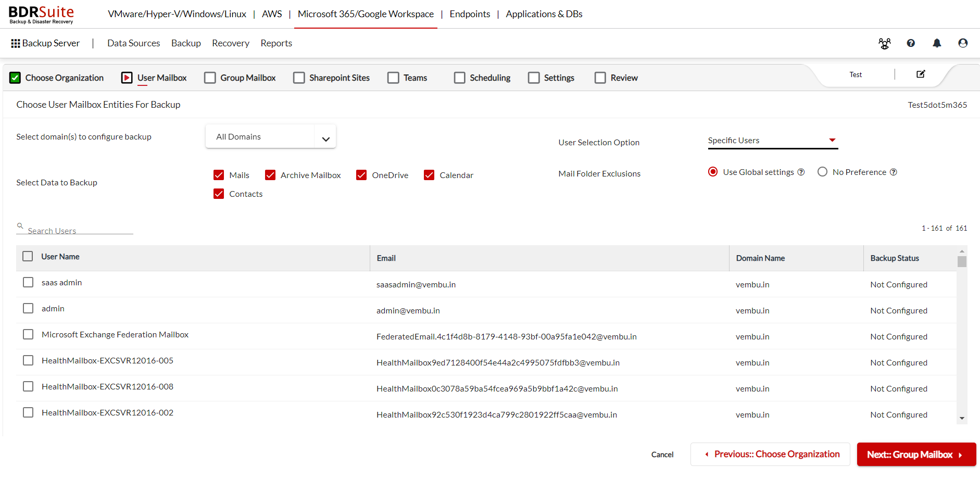Check the saas admin user row
Viewport: 980px width, 479px height.
point(28,282)
